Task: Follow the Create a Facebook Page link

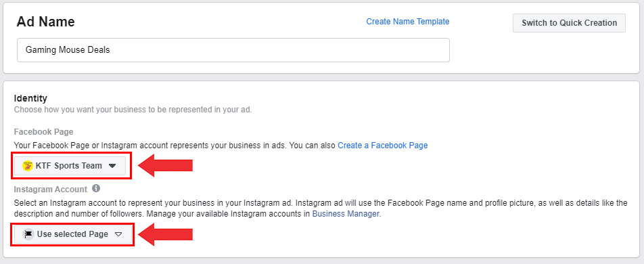Action: tap(383, 146)
